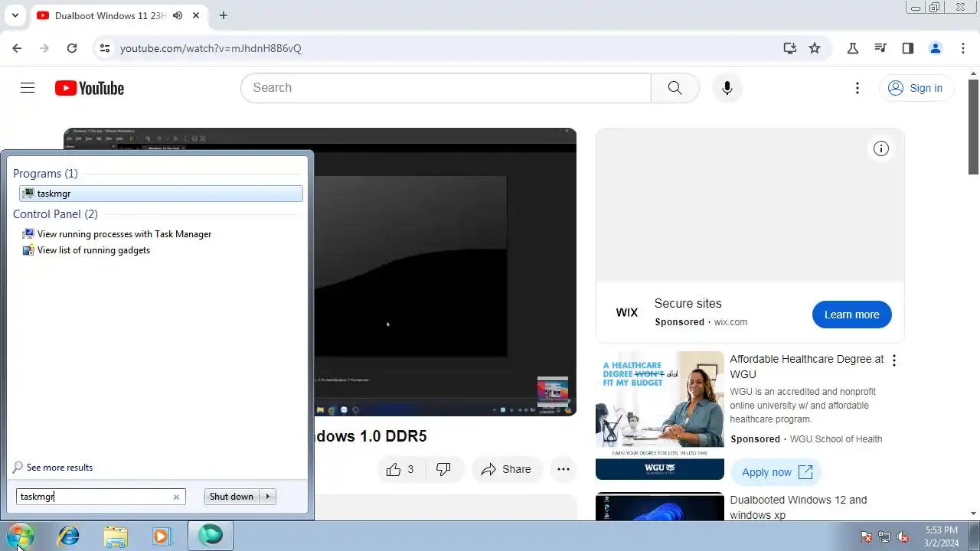Go back in Chrome

click(x=17, y=48)
